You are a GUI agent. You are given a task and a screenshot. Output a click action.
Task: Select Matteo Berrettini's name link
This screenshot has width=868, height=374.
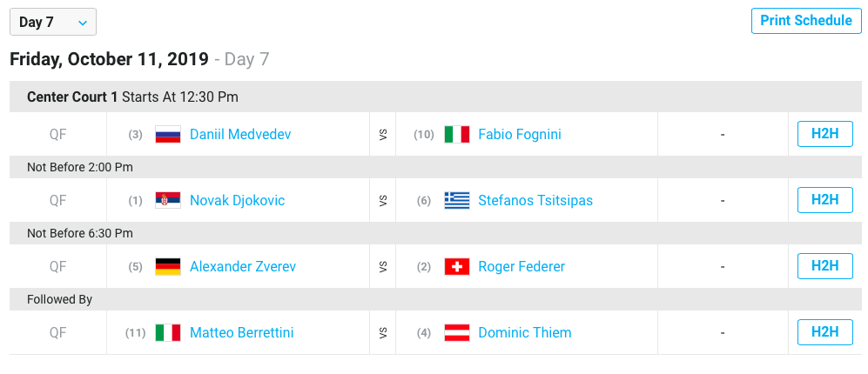(x=242, y=332)
